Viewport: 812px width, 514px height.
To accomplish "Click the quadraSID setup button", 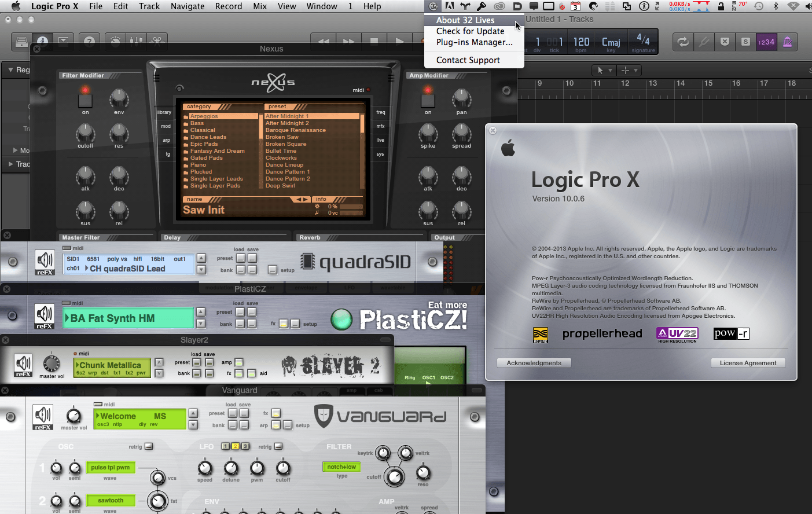I will [273, 270].
